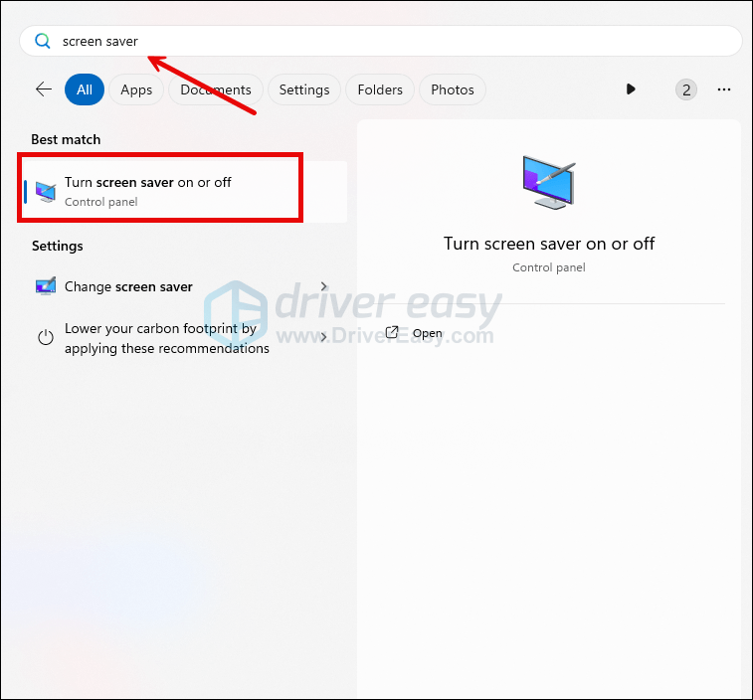Select the All filter tab
Viewport: 753px width, 700px height.
[x=85, y=89]
